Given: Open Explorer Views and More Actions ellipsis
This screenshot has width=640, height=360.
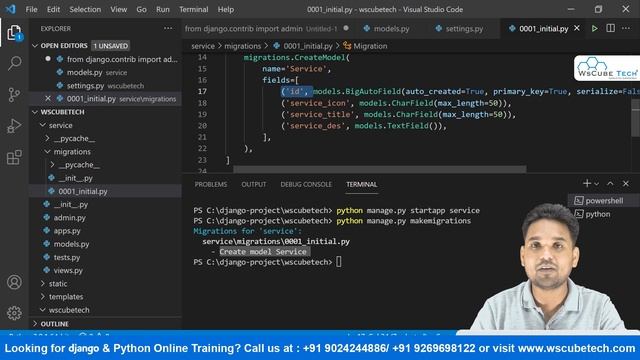Looking at the screenshot, I should (x=168, y=28).
